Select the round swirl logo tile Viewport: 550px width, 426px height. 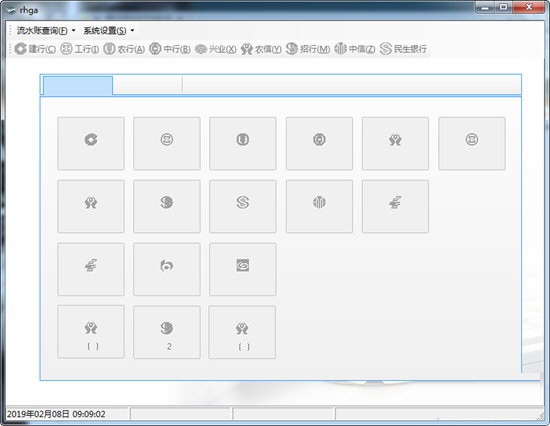pos(167,269)
